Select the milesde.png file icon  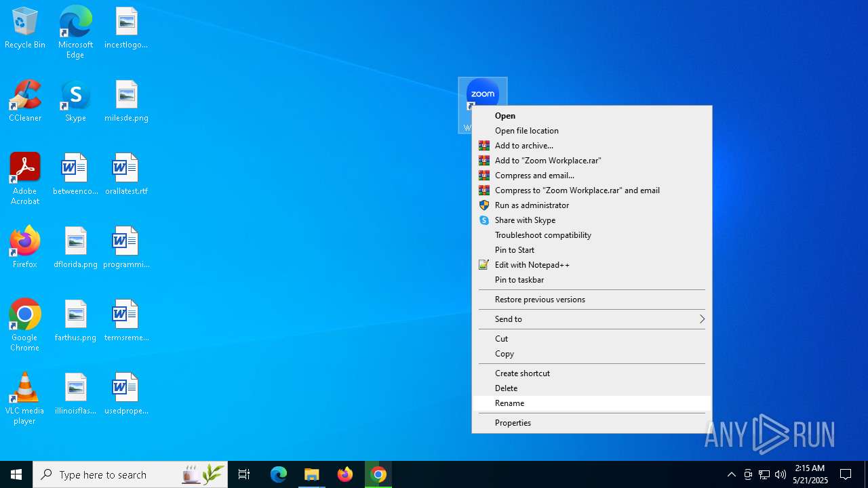point(126,102)
